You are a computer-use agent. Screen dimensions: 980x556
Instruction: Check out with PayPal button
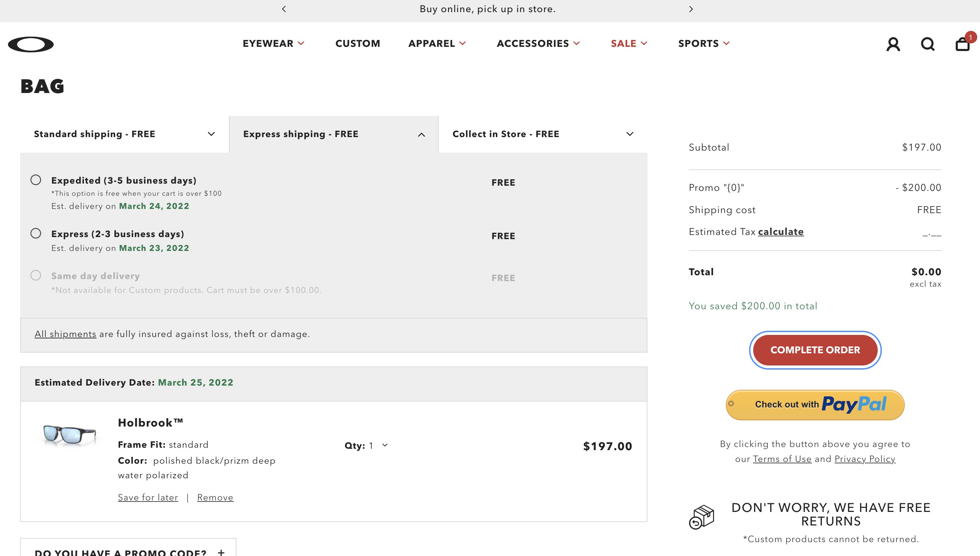(x=815, y=405)
